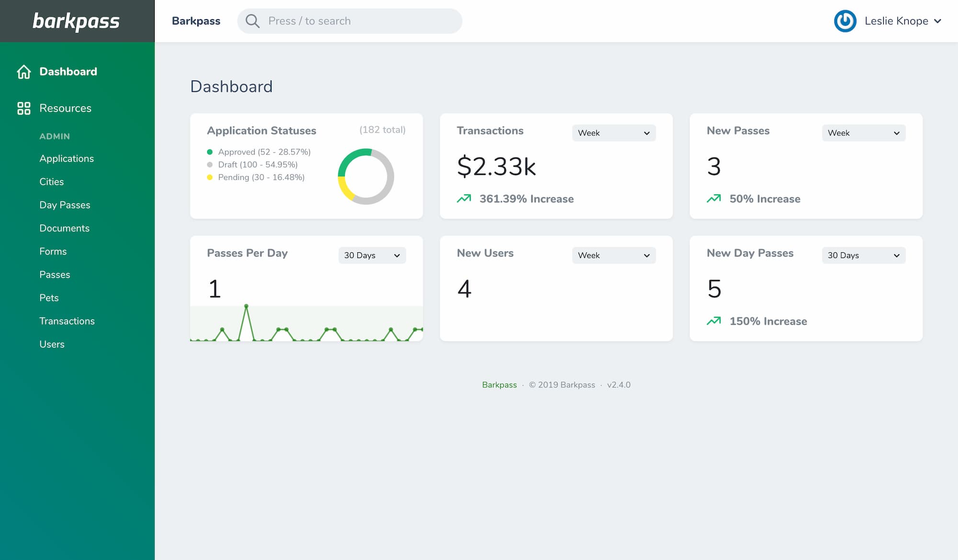Click the barkpass logo

point(77,21)
